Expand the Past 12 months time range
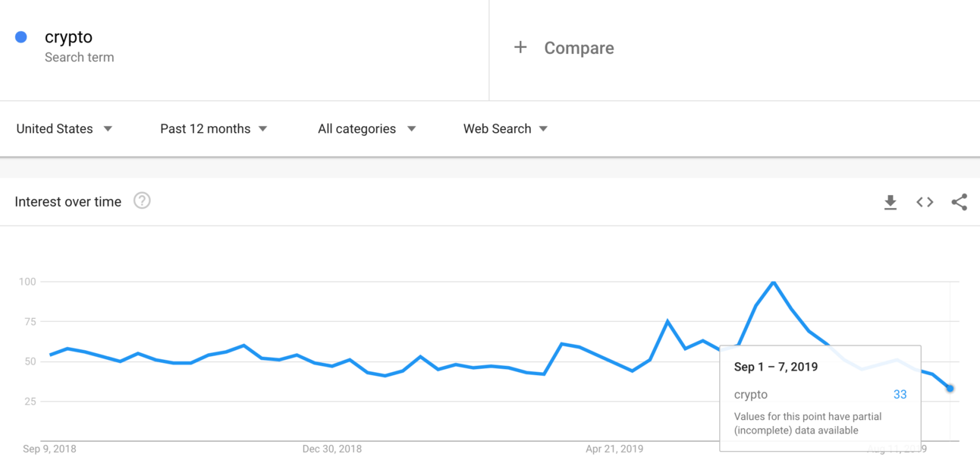The image size is (980, 470). 214,129
